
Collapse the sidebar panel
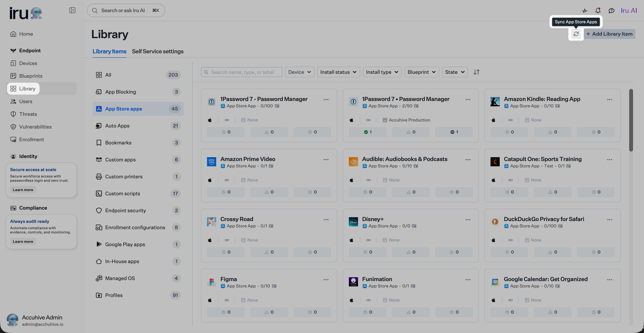click(72, 10)
